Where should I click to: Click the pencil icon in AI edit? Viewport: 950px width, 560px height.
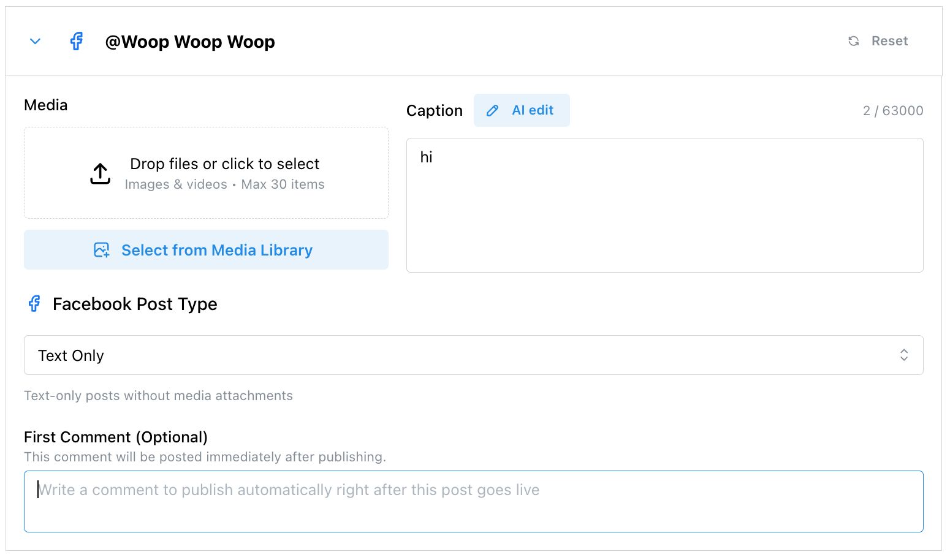click(x=492, y=111)
